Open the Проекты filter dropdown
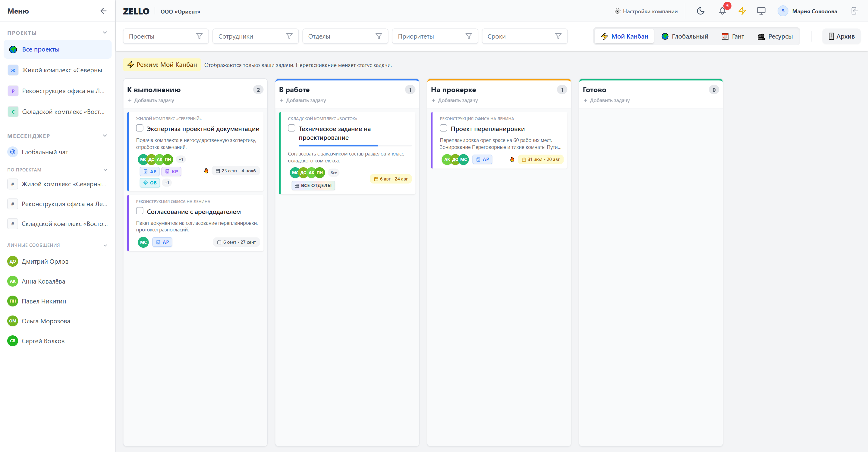Image resolution: width=868 pixels, height=452 pixels. point(166,36)
